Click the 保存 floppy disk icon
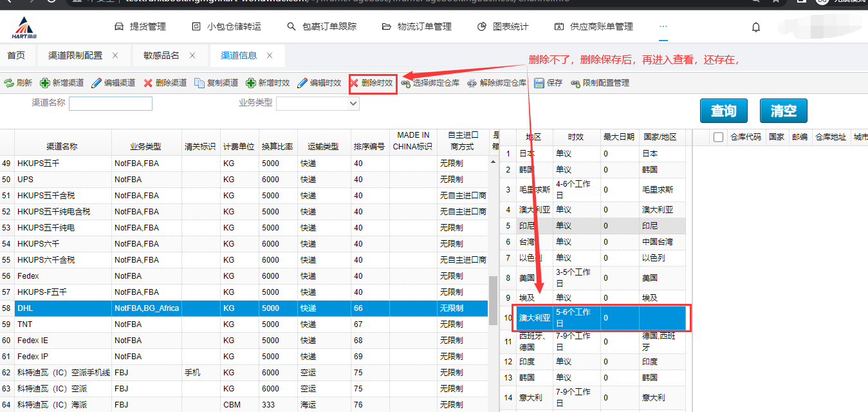This screenshot has width=868, height=412. (x=539, y=83)
